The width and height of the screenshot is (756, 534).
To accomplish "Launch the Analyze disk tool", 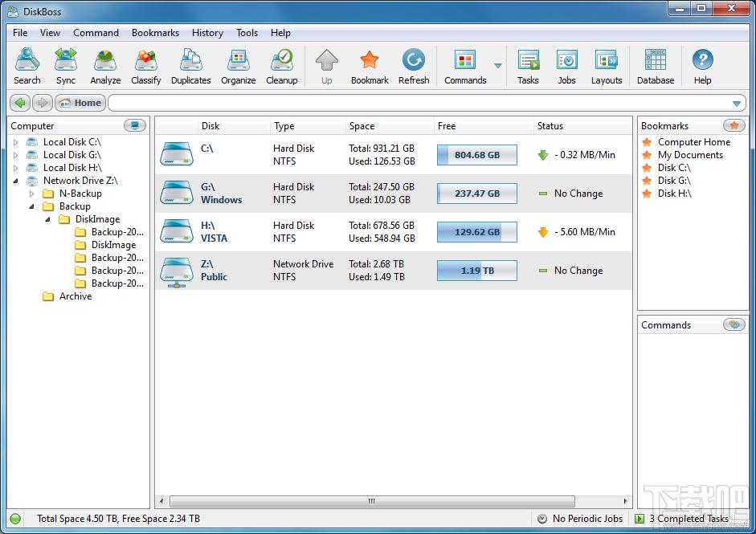I will pos(105,66).
